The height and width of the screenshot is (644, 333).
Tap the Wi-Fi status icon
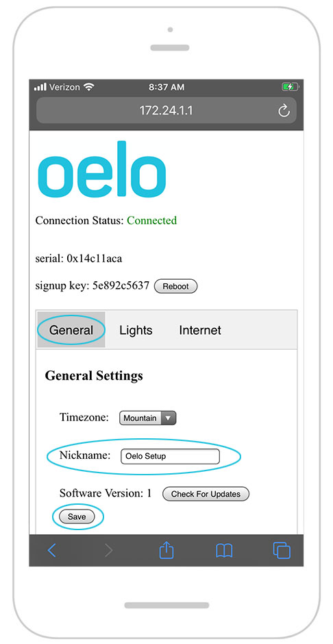[88, 86]
